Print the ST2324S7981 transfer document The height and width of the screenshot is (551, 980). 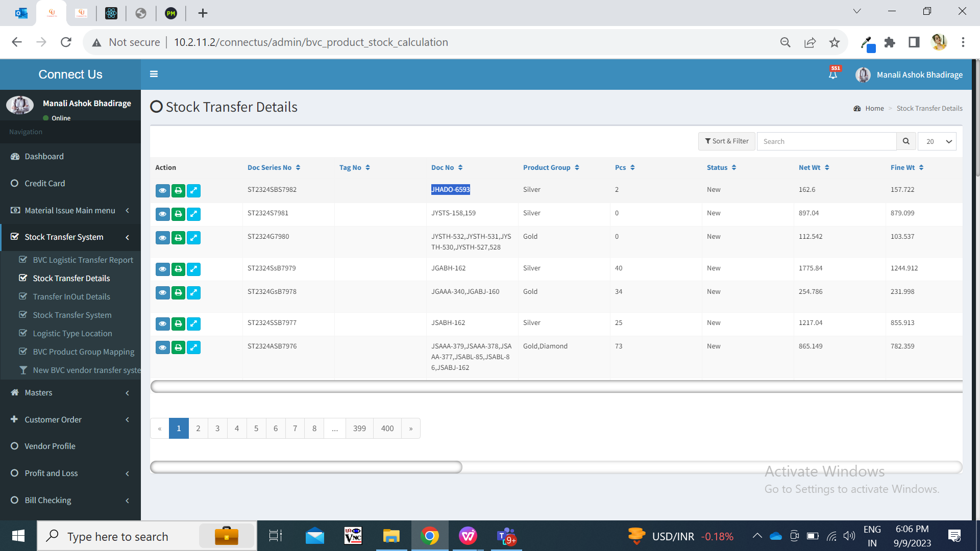178,214
